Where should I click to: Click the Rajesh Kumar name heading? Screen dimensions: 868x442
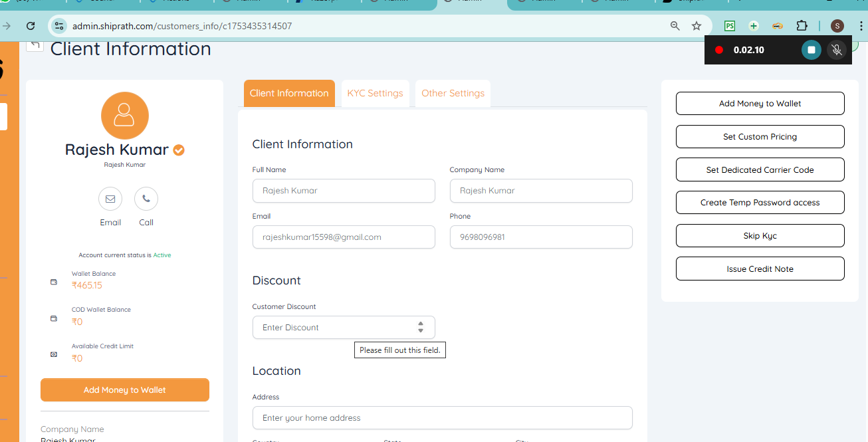coord(117,150)
